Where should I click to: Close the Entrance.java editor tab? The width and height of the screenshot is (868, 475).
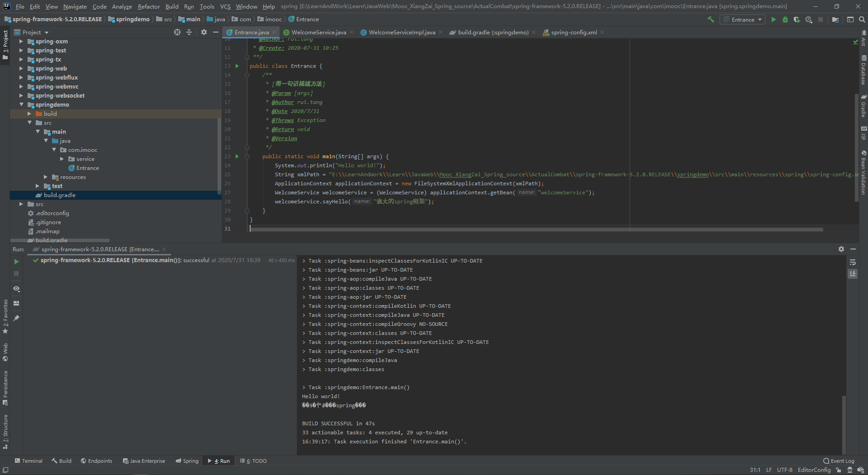[273, 33]
